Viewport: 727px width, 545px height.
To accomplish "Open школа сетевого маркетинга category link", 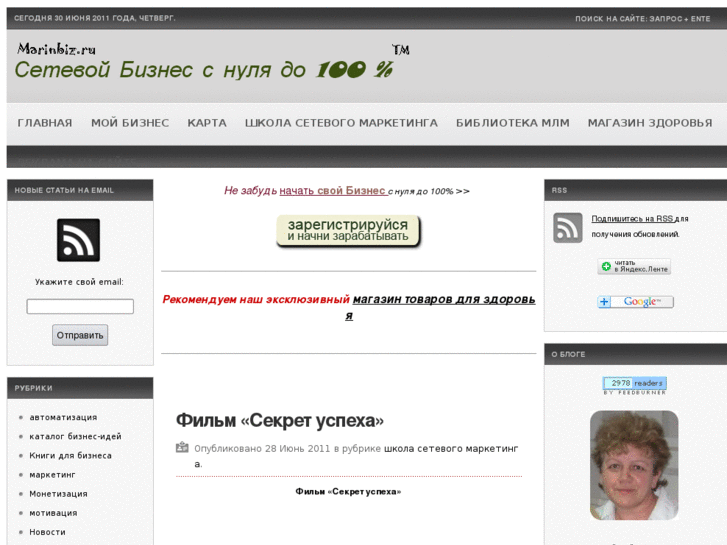I will point(451,449).
